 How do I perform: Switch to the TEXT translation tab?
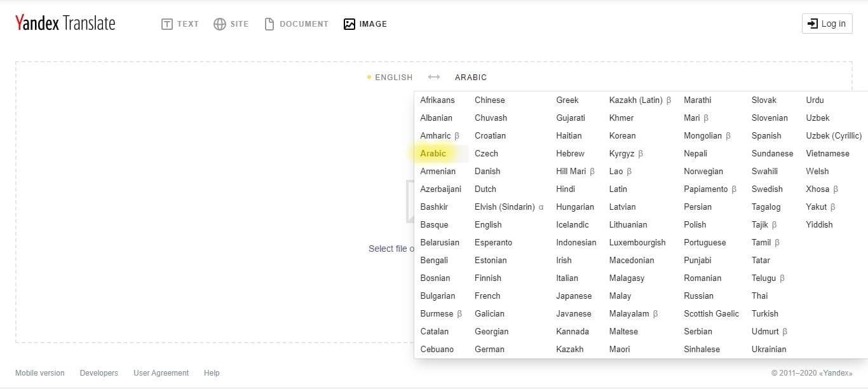click(x=180, y=24)
